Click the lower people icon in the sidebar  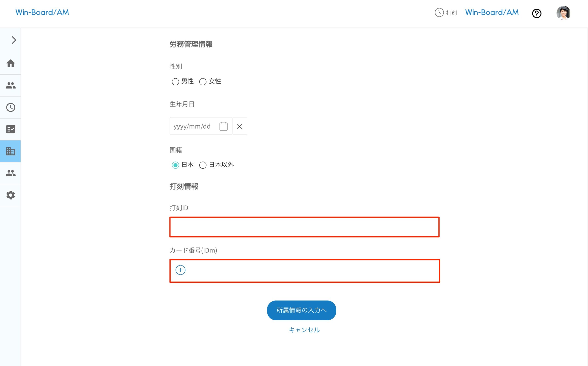(x=11, y=173)
